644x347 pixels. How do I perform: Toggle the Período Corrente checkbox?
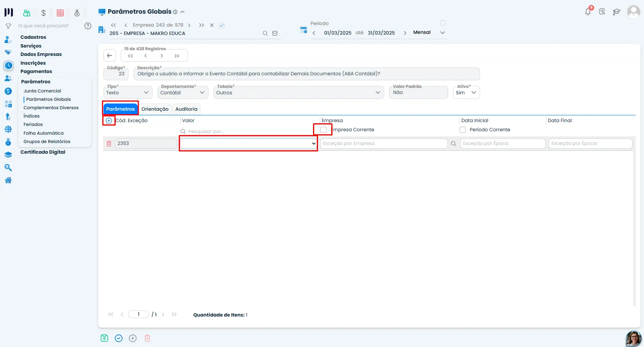(x=463, y=130)
